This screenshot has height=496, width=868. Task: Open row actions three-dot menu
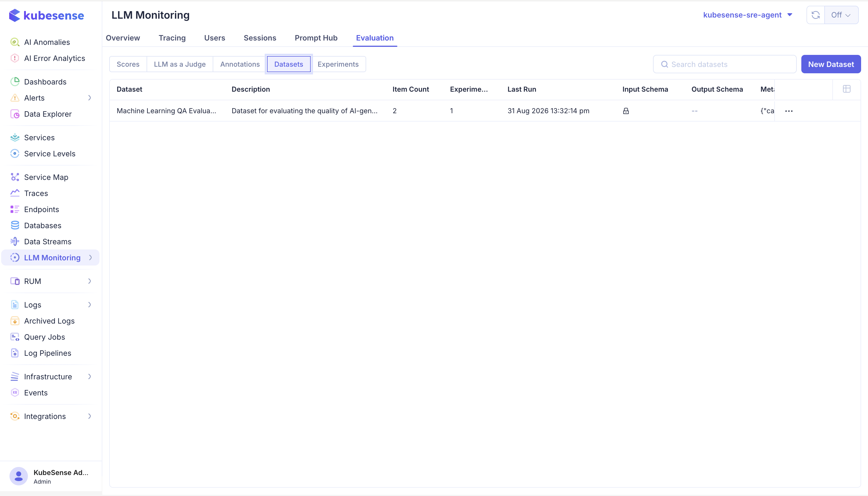click(x=789, y=111)
